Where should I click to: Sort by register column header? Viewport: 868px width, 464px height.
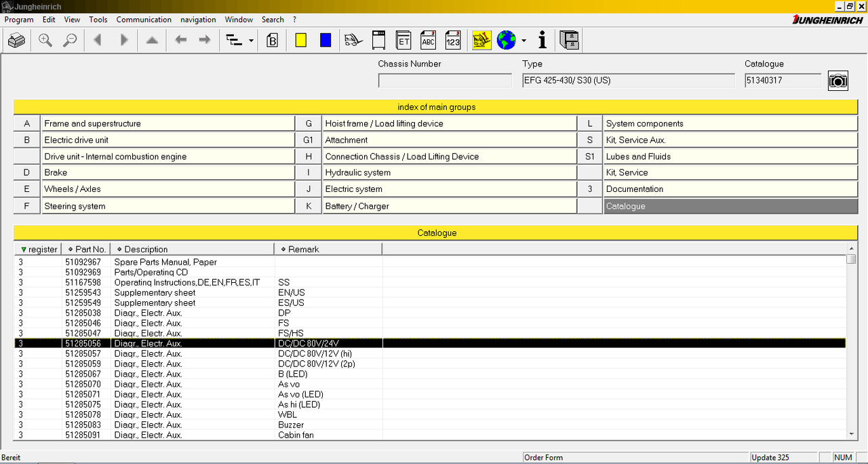point(38,249)
